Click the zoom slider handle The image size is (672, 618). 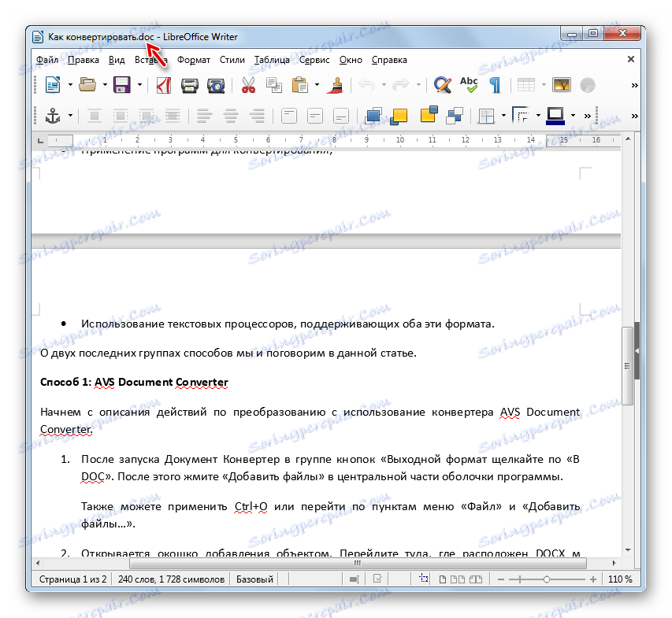pos(546,579)
